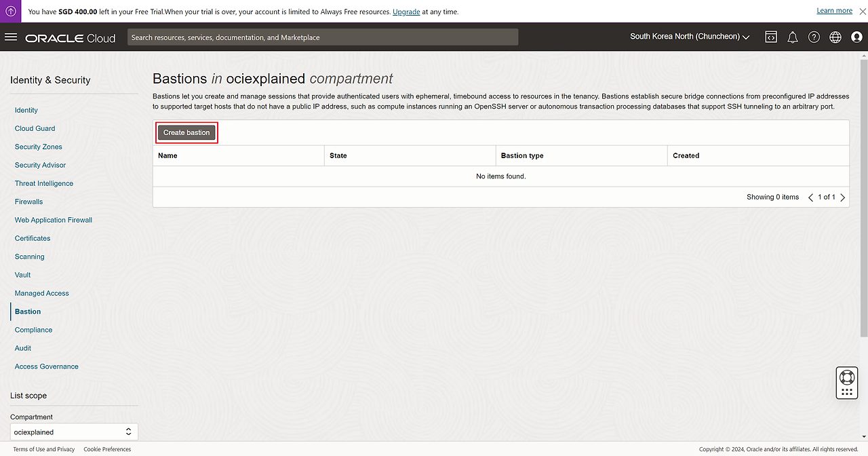Select Vault in the sidebar
The height and width of the screenshot is (456, 868).
pos(22,275)
